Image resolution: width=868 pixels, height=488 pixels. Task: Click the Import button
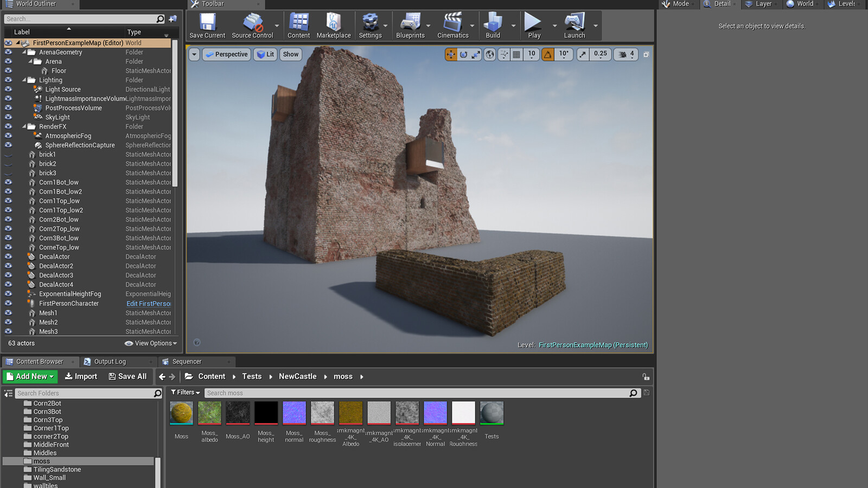click(81, 376)
